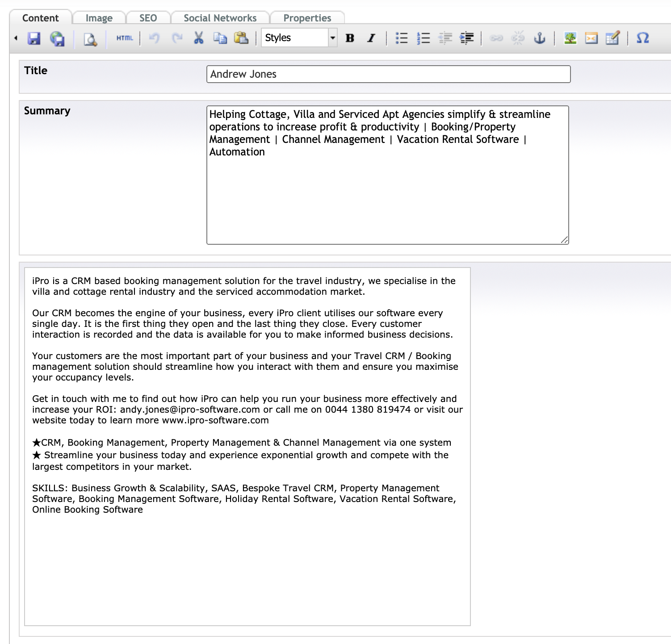Open the HTML source view
The height and width of the screenshot is (644, 671).
coord(125,38)
